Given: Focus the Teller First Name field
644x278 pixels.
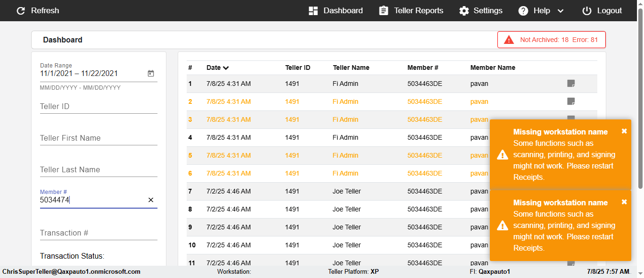Looking at the screenshot, I should (x=98, y=138).
